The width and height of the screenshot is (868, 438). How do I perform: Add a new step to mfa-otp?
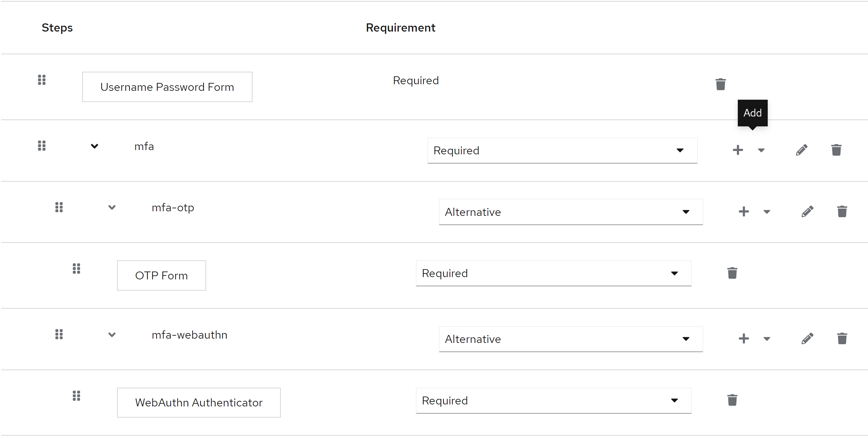pyautogui.click(x=744, y=212)
